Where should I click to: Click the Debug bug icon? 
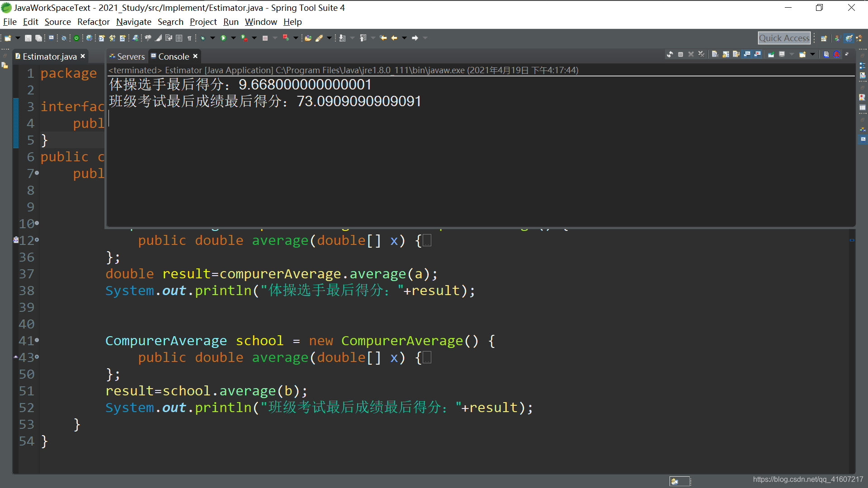203,38
